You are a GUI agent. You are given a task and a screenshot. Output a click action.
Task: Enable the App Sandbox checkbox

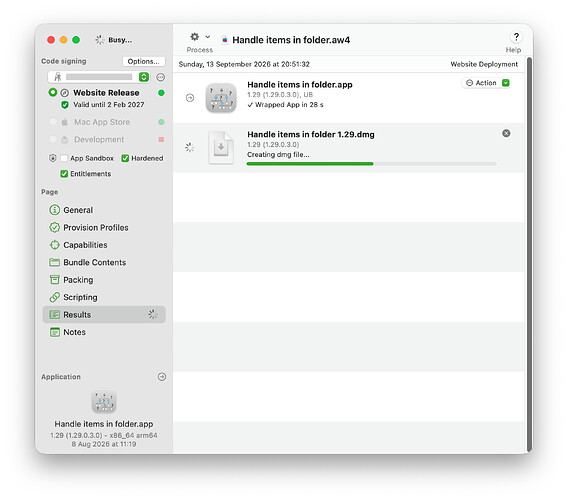(x=64, y=158)
